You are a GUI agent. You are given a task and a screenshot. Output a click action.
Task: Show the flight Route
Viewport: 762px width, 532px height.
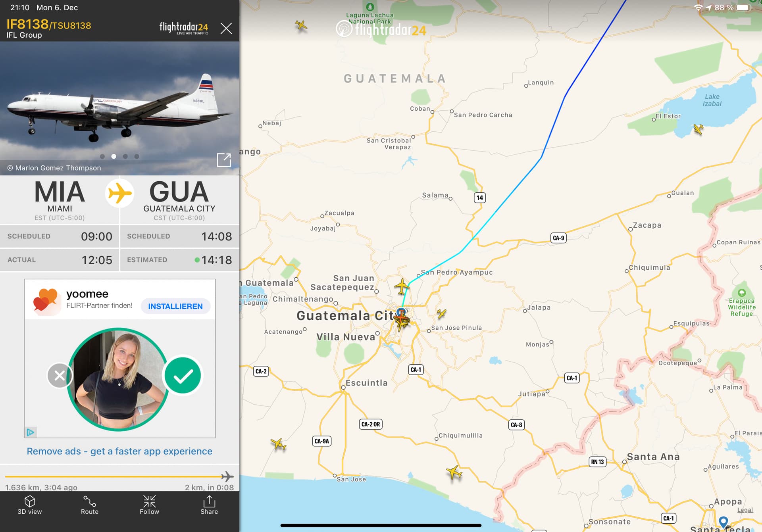coord(90,505)
